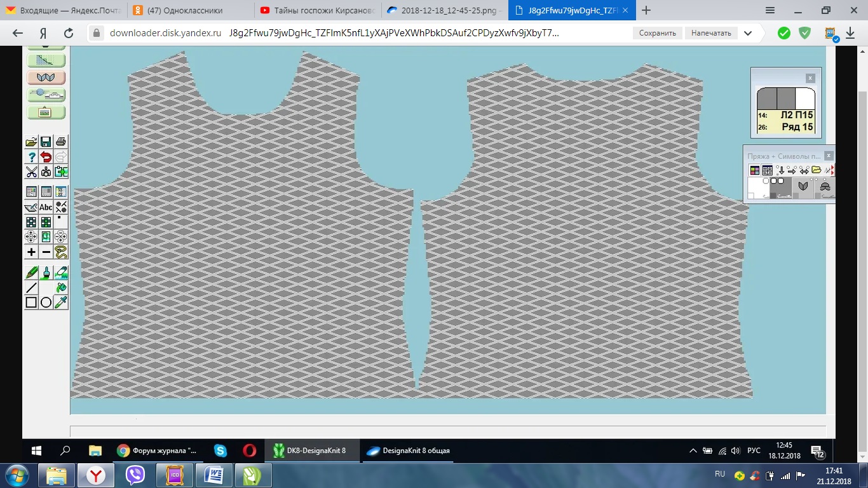Image resolution: width=868 pixels, height=488 pixels.
Task: Select the green fill bucket tool
Action: pos(61,288)
